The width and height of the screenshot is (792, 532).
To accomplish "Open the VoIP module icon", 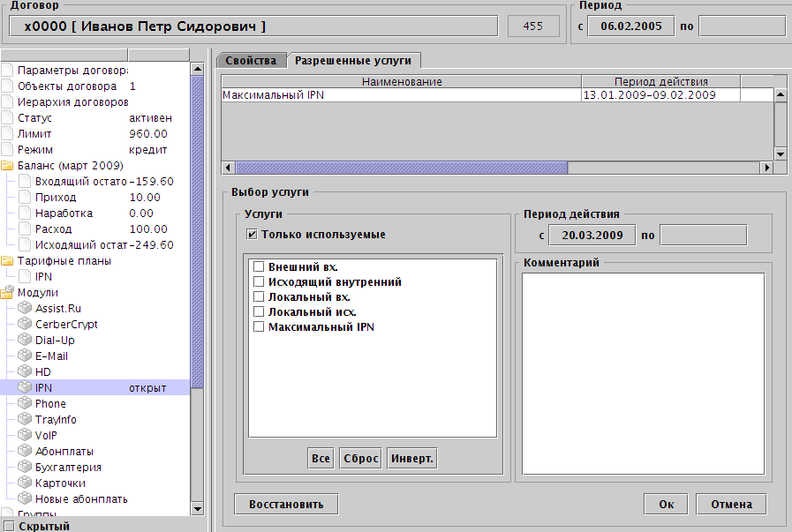I will tap(25, 436).
